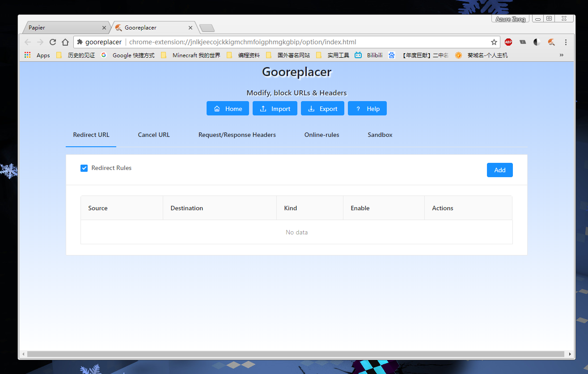Click the Azure Zeng profile button
Screen dimensions: 588x374
510,19
